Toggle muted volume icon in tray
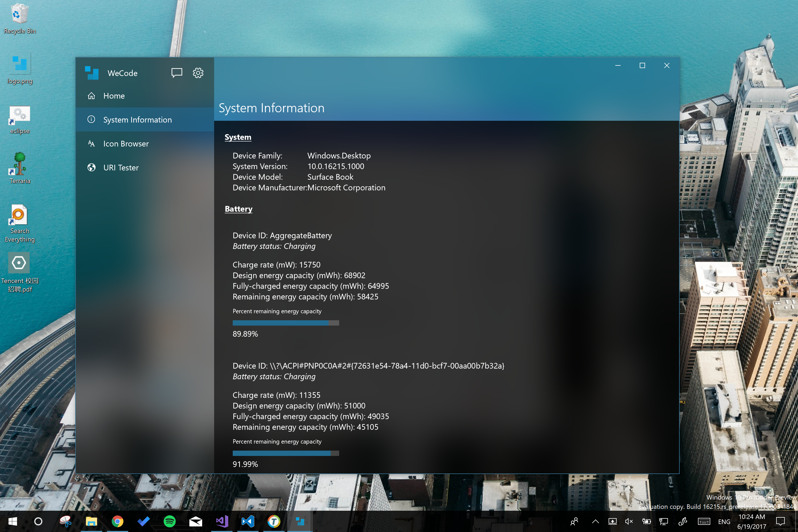The width and height of the screenshot is (798, 532). click(x=629, y=521)
